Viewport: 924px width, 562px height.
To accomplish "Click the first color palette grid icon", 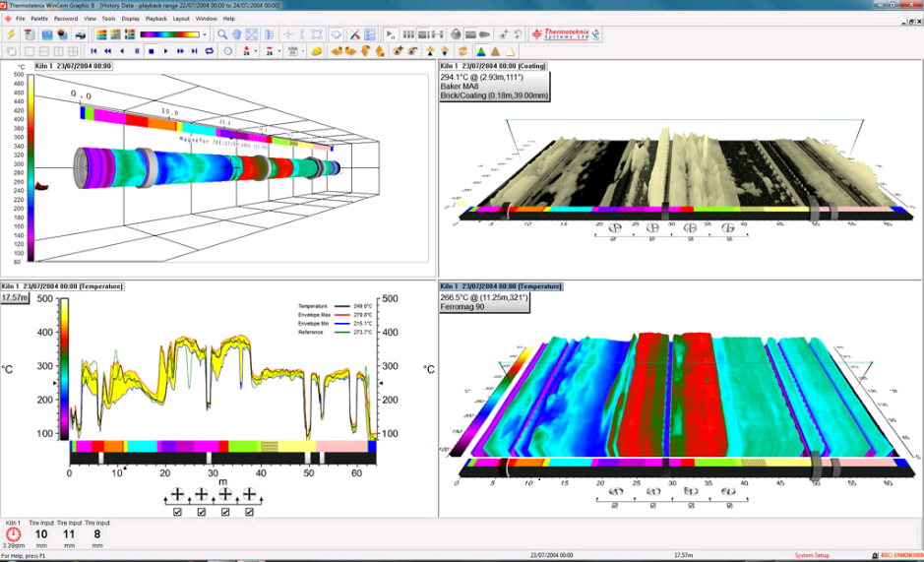I will coord(101,34).
